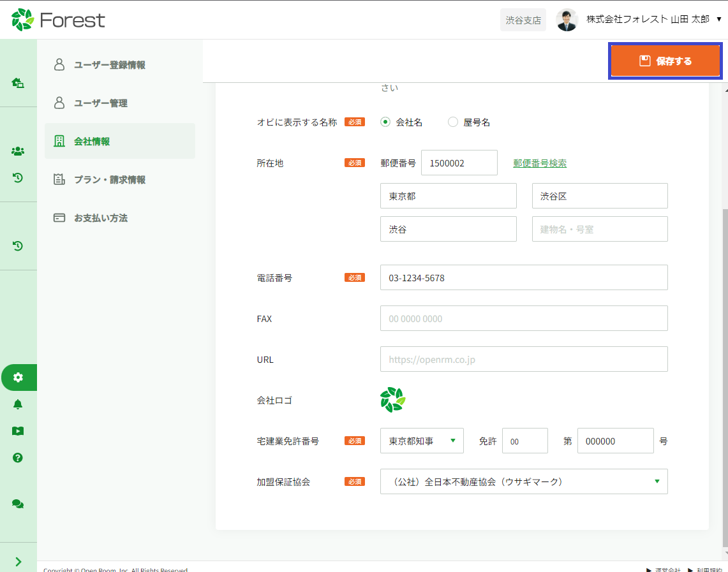
Task: Click the help question mark icon
Action: tap(18, 457)
